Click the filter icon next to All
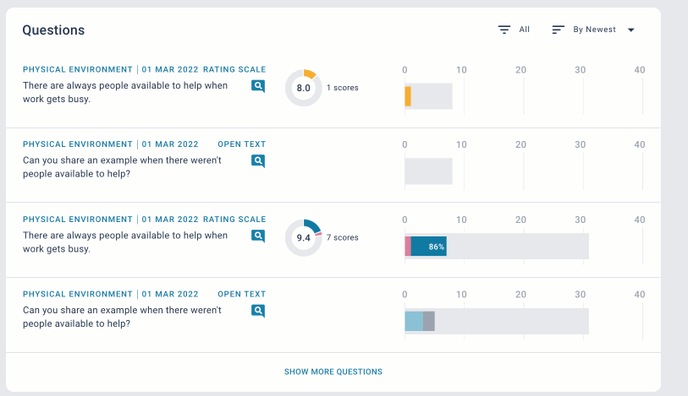The width and height of the screenshot is (688, 396). 504,29
